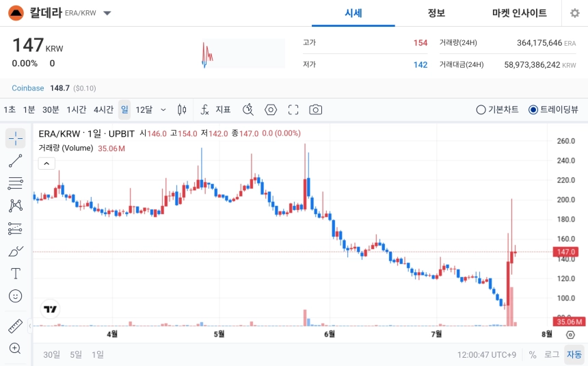The image size is (588, 366).
Task: Click the Caldera coin logo
Action: pos(16,13)
